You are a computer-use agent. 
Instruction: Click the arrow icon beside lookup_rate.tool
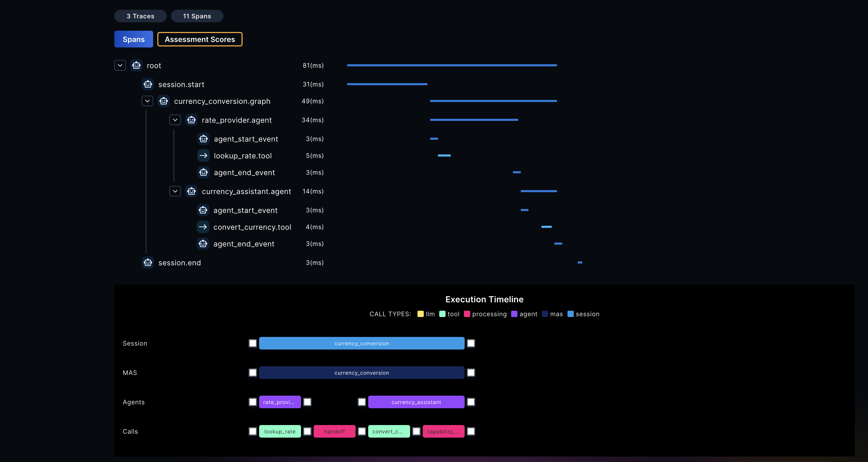click(203, 156)
